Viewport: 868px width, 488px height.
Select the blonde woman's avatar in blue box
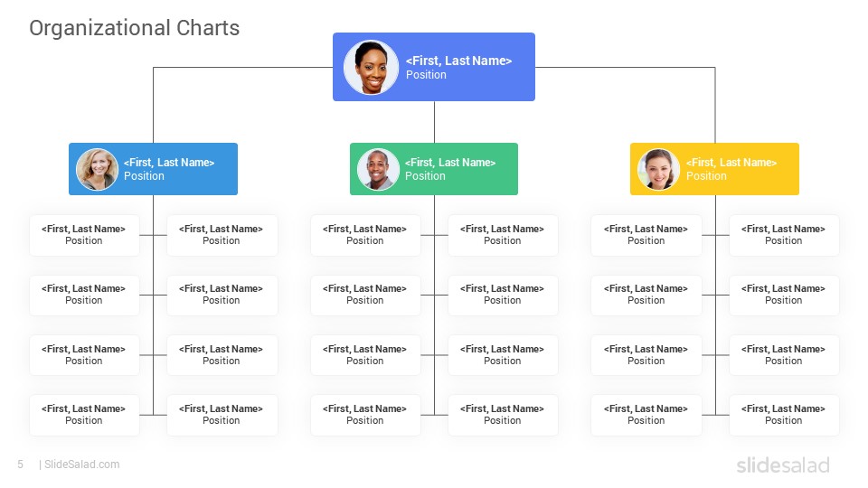[97, 169]
